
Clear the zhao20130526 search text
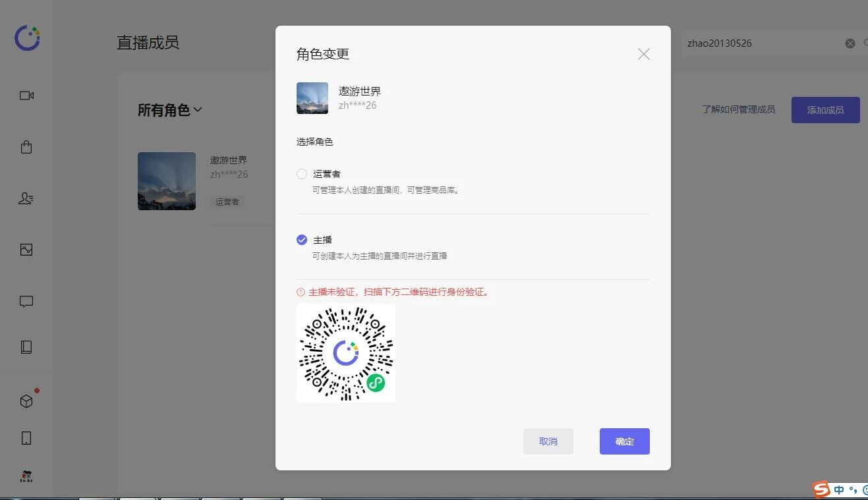850,43
